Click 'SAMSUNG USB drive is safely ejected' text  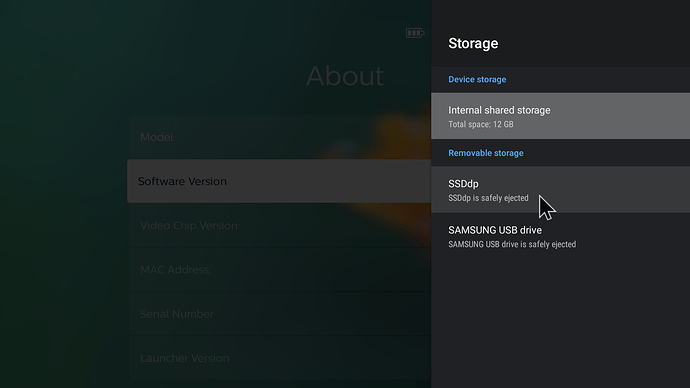pos(512,245)
